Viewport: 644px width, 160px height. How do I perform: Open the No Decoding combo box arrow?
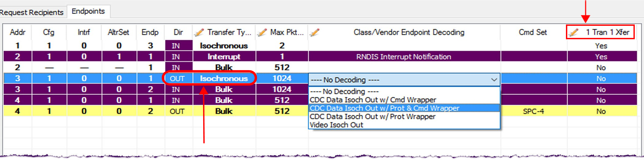pyautogui.click(x=494, y=80)
